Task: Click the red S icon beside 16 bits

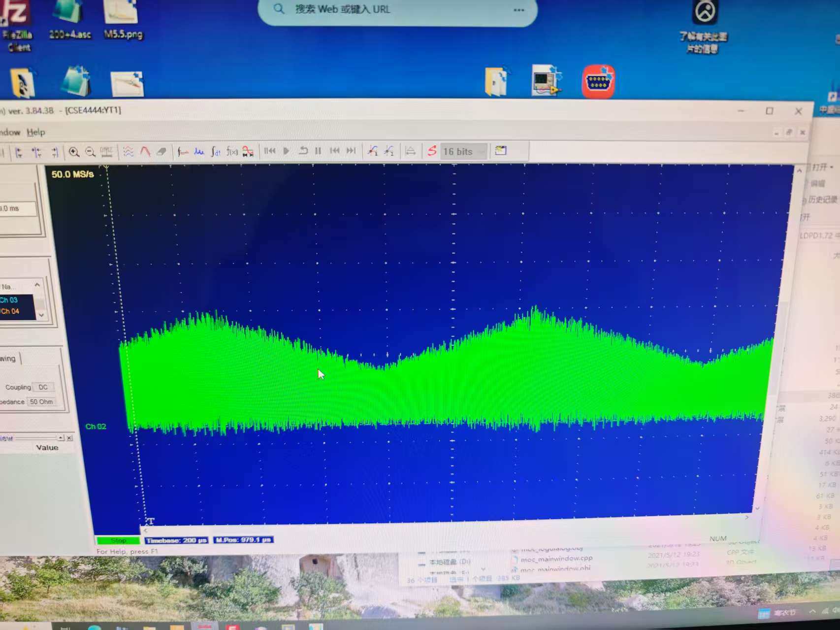Action: [x=432, y=151]
